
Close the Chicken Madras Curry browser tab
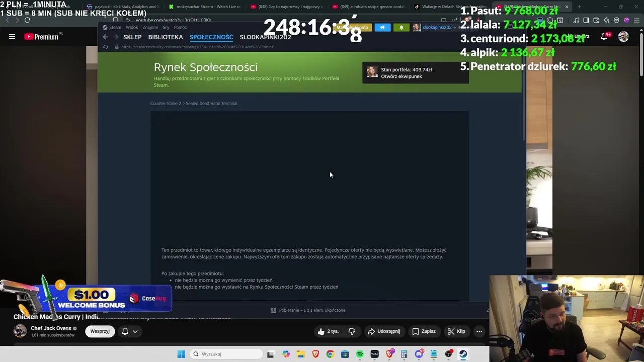coord(567,7)
